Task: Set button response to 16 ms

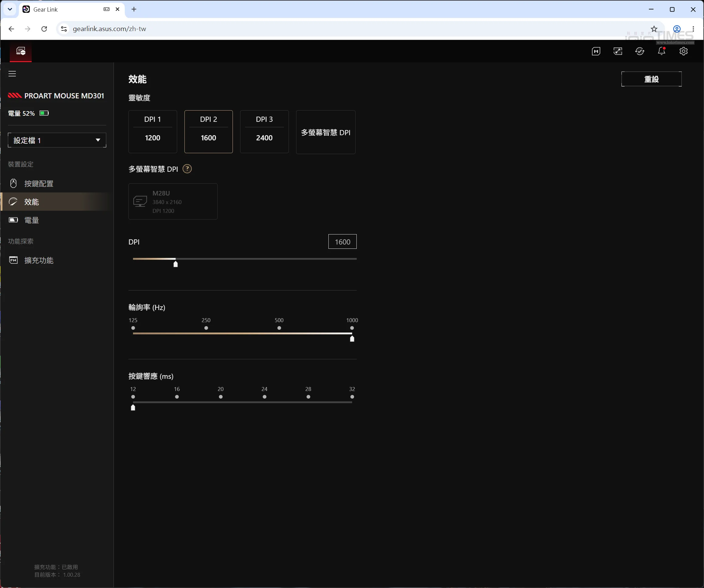Action: click(177, 396)
